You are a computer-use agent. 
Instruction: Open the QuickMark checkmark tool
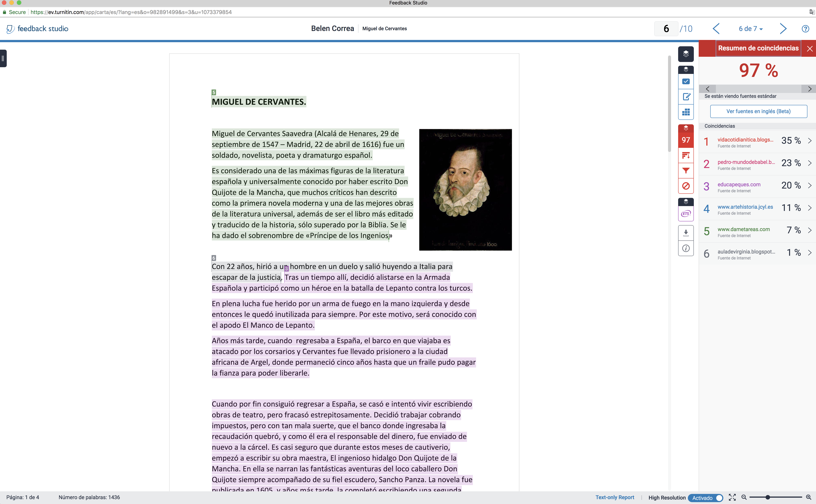click(686, 82)
